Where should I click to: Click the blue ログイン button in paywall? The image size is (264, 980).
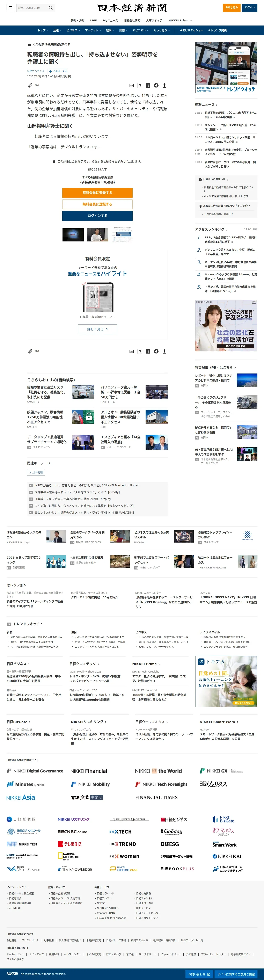coord(97,216)
